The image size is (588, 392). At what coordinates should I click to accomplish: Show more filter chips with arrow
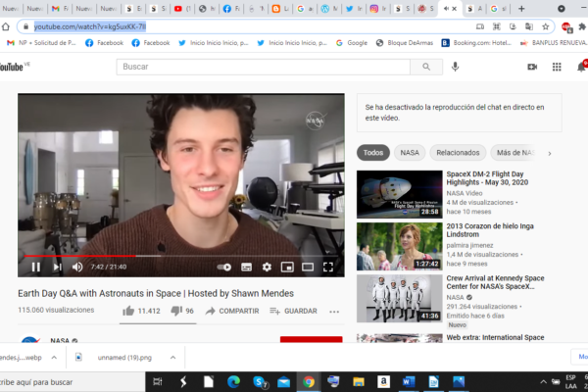550,154
